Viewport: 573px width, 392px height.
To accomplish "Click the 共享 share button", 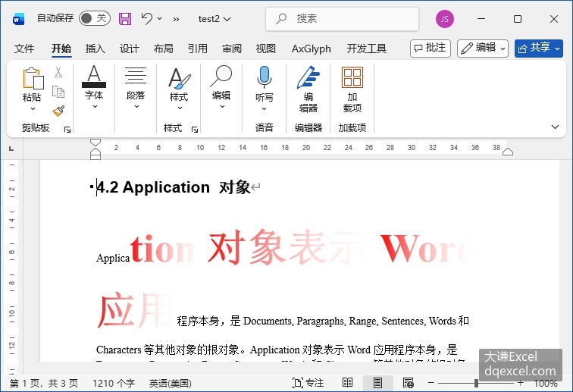I will tap(539, 49).
